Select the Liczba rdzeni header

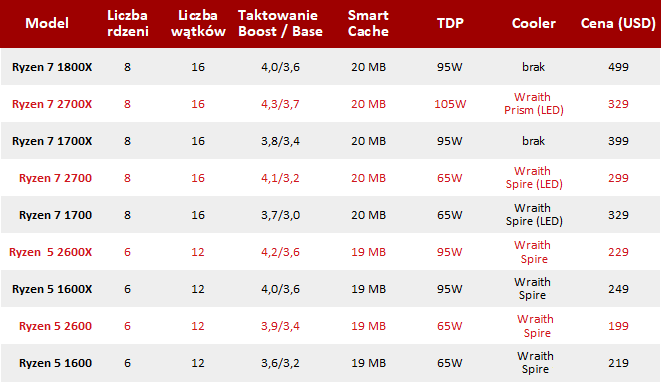[x=127, y=23]
